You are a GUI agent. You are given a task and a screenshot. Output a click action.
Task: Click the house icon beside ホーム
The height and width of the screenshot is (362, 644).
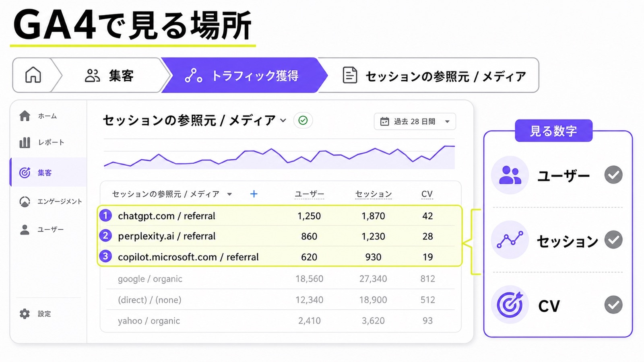tap(25, 116)
